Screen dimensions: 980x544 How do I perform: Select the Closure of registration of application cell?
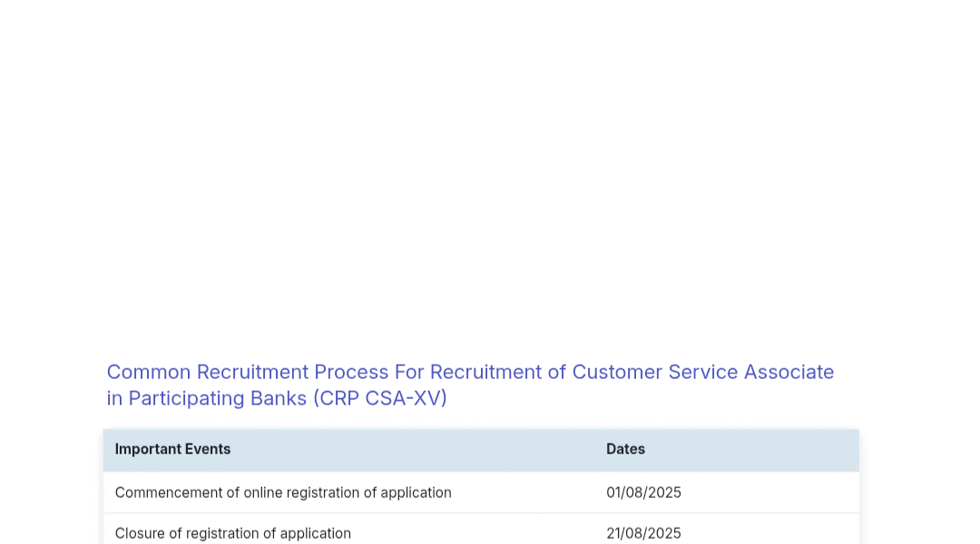[x=233, y=533]
